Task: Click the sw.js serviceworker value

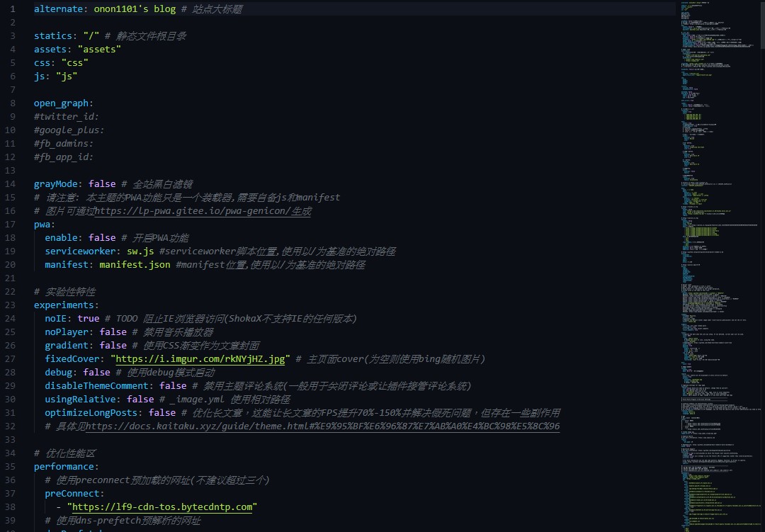Action: click(141, 251)
